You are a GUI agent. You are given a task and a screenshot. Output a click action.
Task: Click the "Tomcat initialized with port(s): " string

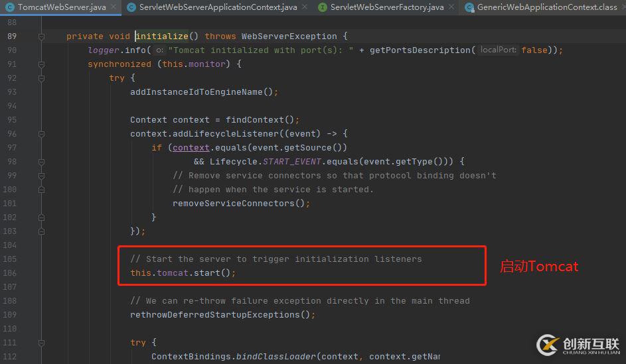(x=261, y=50)
